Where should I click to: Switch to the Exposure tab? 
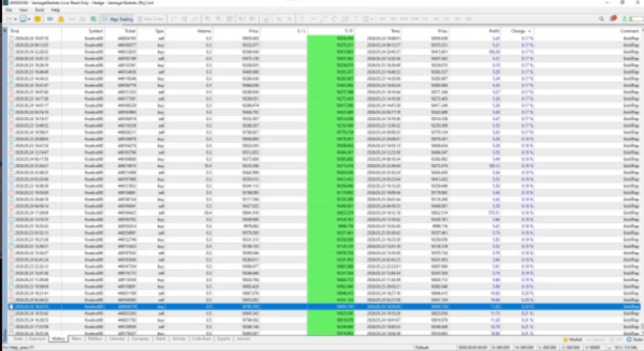tap(37, 339)
